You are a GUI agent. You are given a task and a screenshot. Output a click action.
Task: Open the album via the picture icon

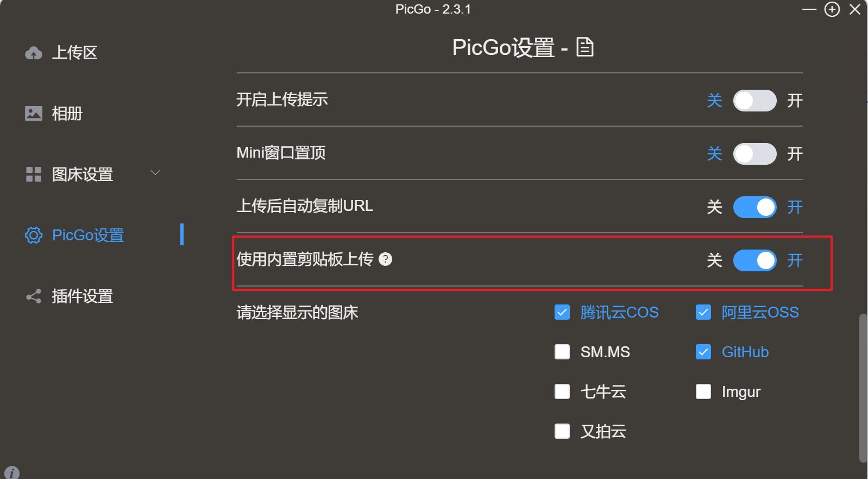tap(34, 114)
